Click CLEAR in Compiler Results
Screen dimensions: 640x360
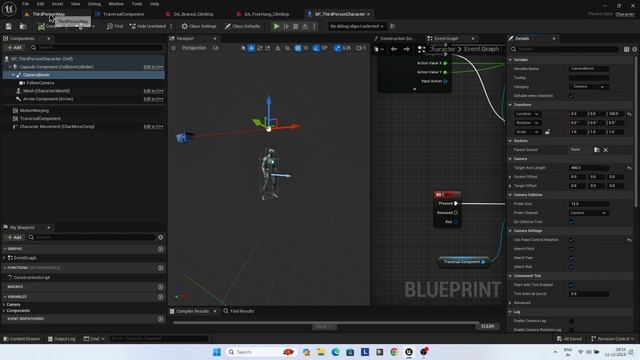pyautogui.click(x=487, y=326)
